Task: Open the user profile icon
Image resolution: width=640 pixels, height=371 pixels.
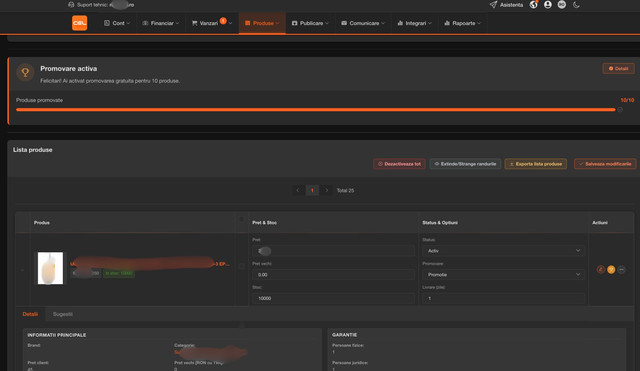Action: (548, 4)
